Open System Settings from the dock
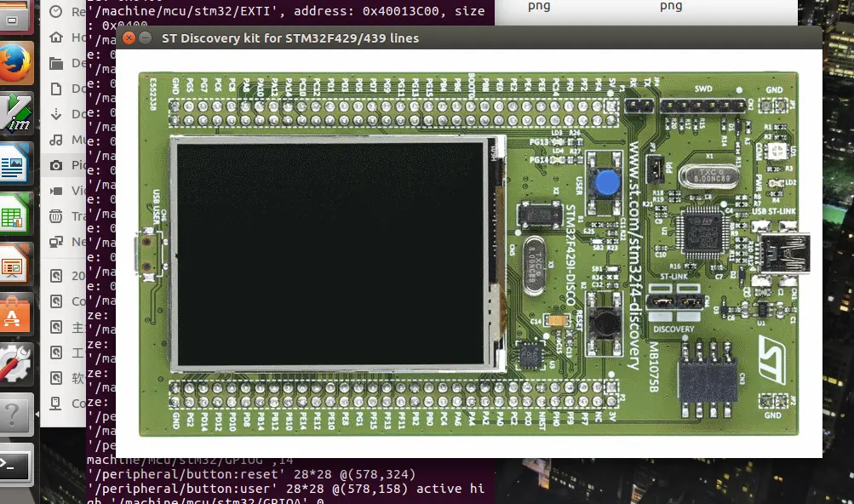This screenshot has width=854, height=504. tap(14, 364)
